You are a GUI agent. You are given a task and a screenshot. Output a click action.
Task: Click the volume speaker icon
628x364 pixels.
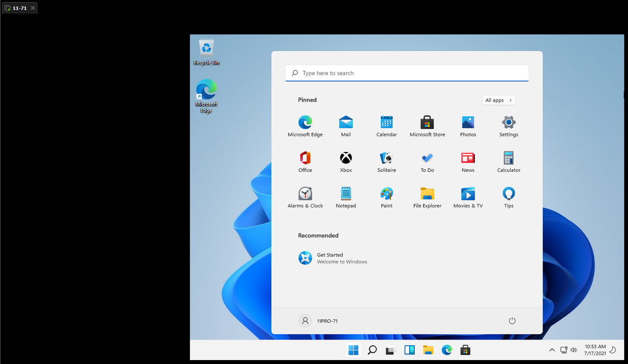574,350
